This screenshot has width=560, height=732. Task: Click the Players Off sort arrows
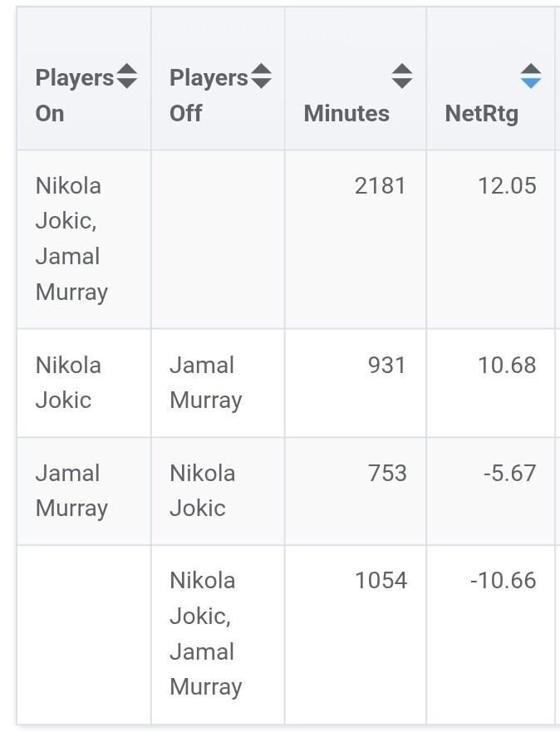261,76
